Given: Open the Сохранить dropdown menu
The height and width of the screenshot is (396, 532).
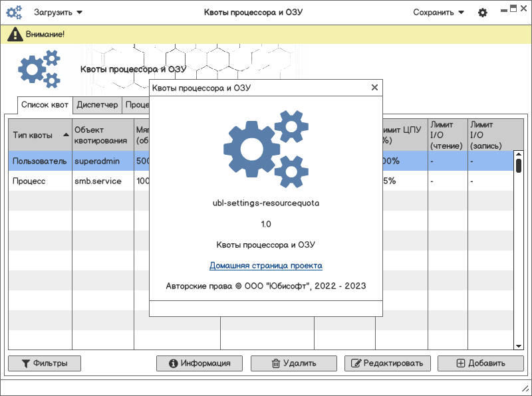Looking at the screenshot, I should pos(438,13).
